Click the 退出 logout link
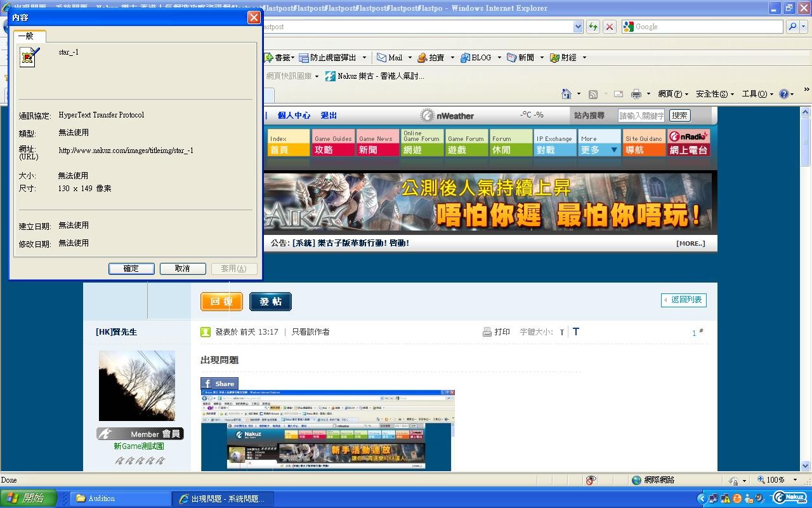 329,116
